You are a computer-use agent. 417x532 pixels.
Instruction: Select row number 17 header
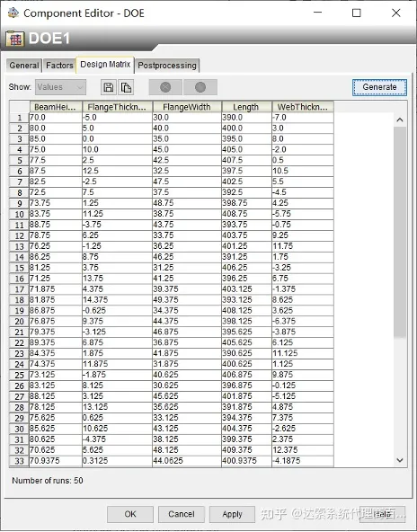click(20, 289)
